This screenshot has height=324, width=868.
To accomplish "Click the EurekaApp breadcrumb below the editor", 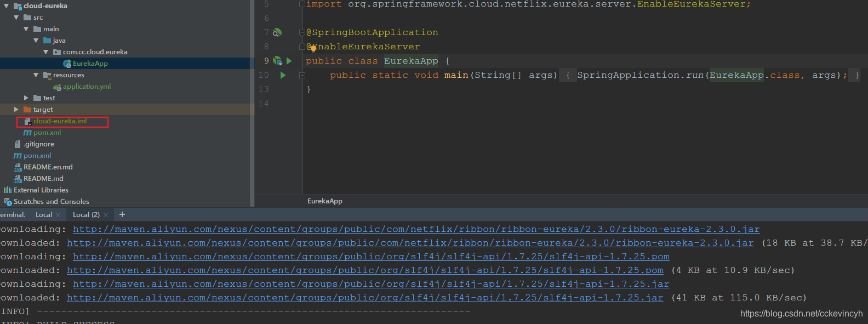I will (325, 201).
